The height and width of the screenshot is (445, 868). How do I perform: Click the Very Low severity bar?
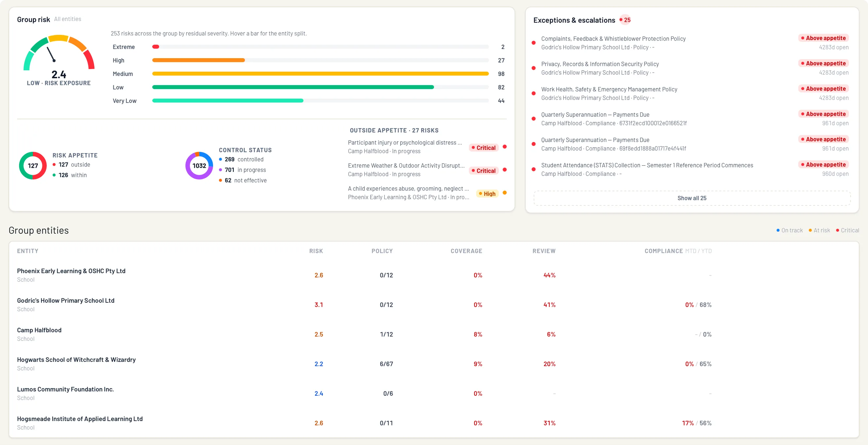click(320, 101)
